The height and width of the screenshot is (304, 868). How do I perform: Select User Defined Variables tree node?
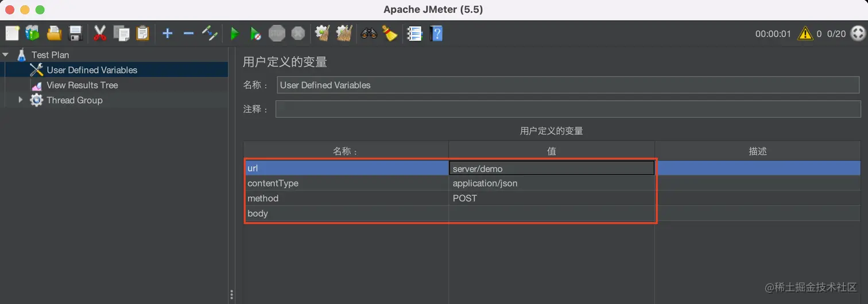tap(92, 70)
